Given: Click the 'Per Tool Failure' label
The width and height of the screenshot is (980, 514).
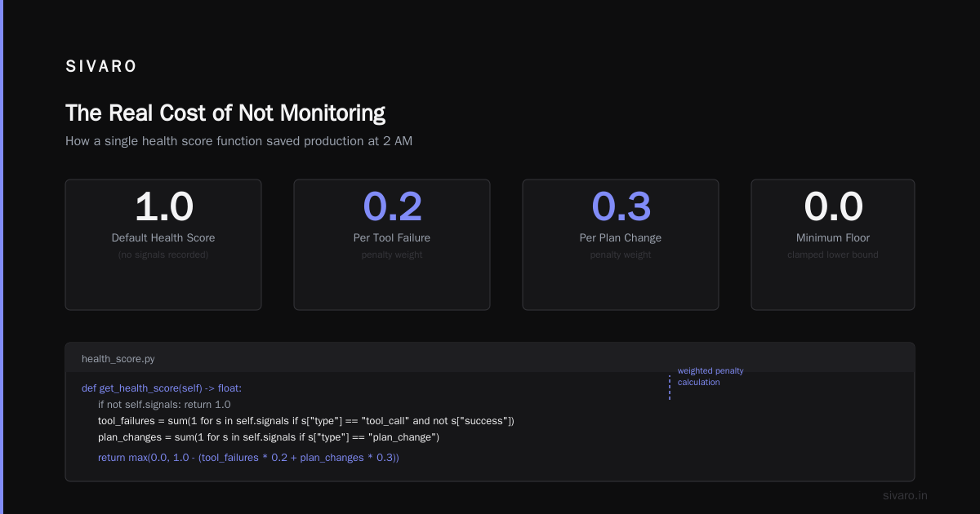Looking at the screenshot, I should (x=392, y=238).
